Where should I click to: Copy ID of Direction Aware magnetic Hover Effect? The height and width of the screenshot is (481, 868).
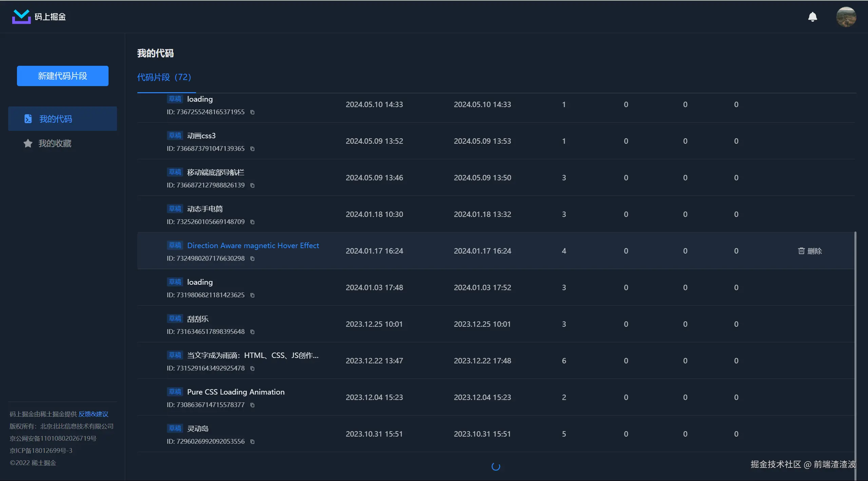pos(252,259)
